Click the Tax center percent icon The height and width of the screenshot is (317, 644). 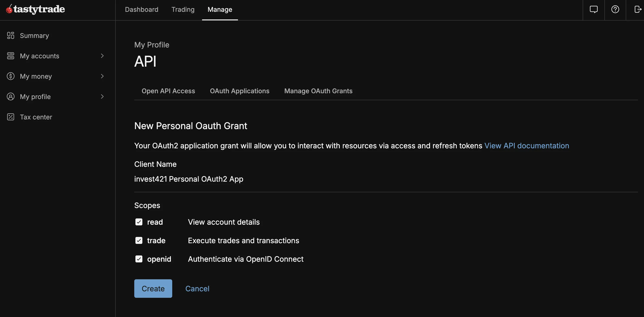tap(10, 117)
